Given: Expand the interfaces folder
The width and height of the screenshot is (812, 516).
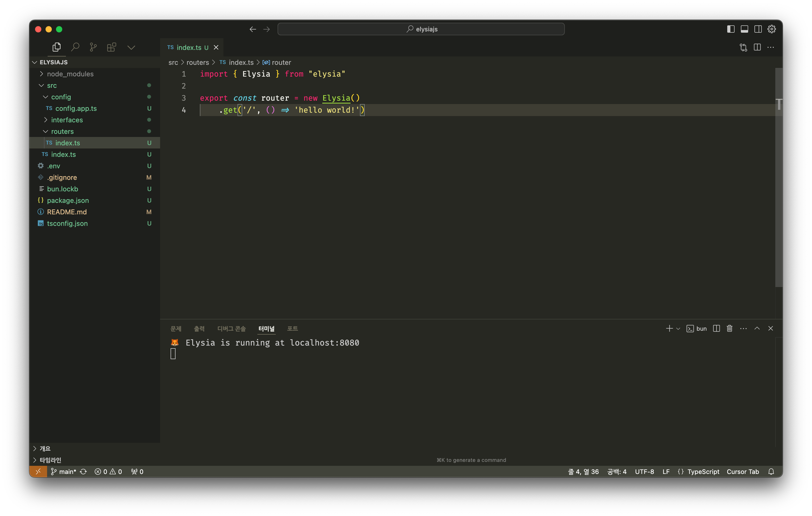Looking at the screenshot, I should click(x=67, y=120).
